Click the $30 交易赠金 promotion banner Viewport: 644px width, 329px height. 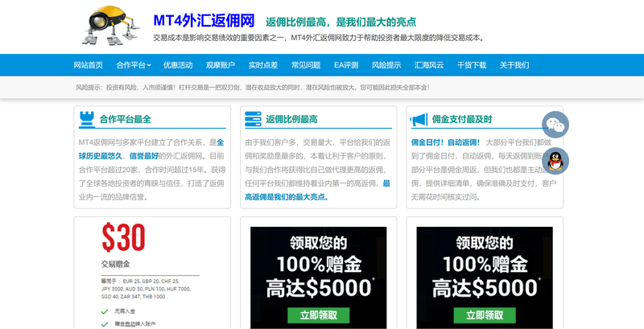[x=152, y=275]
